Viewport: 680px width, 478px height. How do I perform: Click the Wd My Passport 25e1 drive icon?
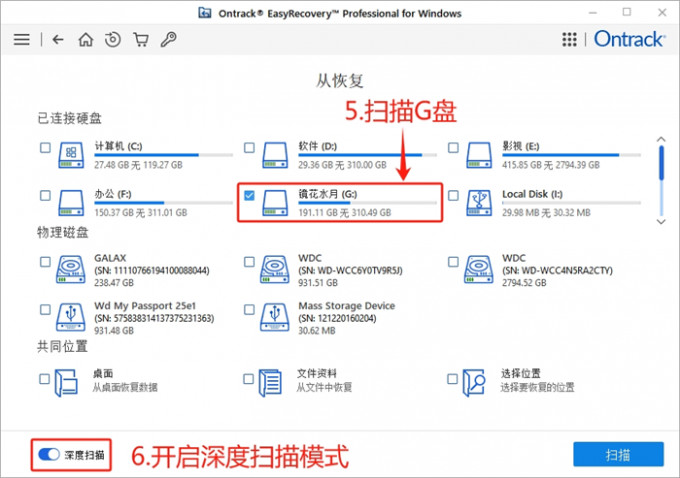pos(70,316)
